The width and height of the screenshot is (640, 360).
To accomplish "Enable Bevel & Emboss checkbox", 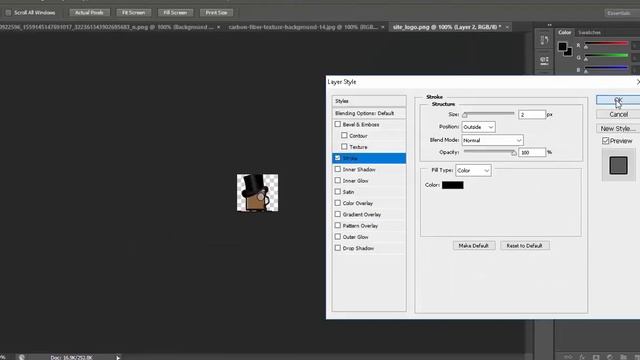I will (x=338, y=124).
